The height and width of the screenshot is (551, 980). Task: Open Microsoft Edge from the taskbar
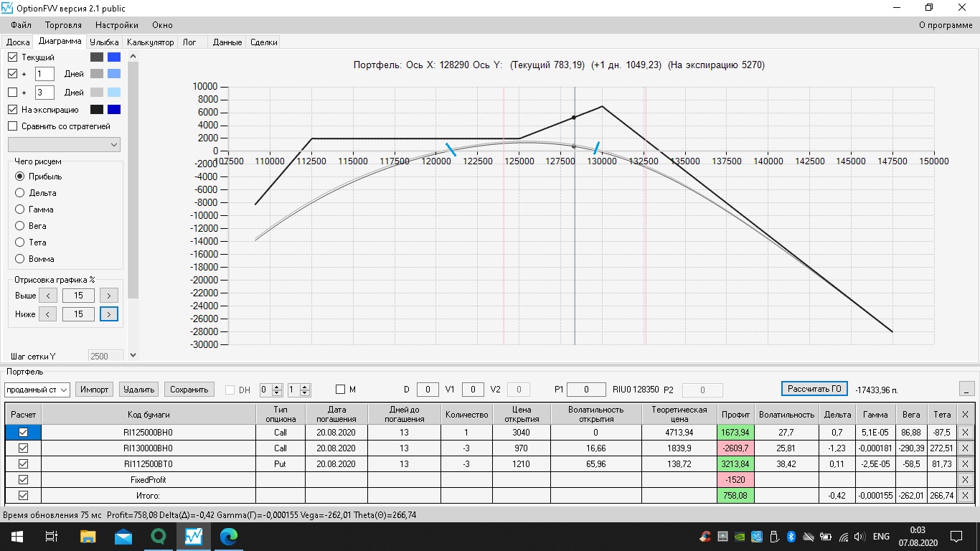[x=228, y=537]
